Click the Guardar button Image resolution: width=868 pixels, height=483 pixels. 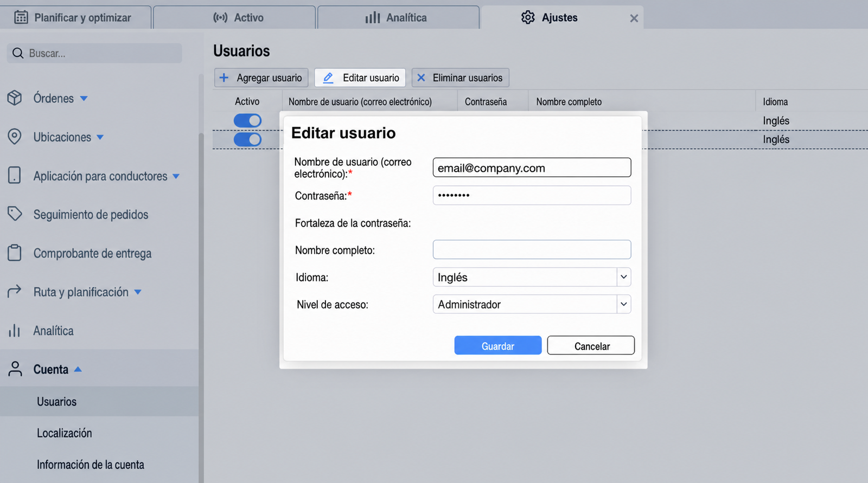point(498,345)
